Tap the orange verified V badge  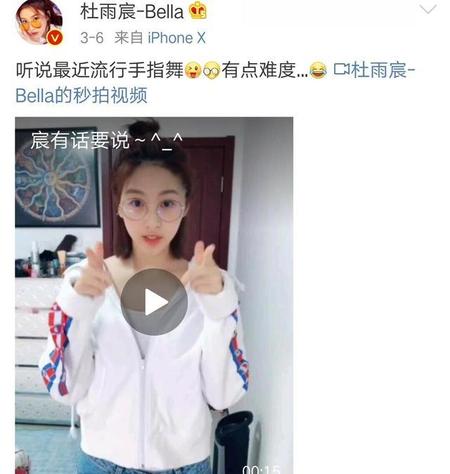tap(55, 38)
